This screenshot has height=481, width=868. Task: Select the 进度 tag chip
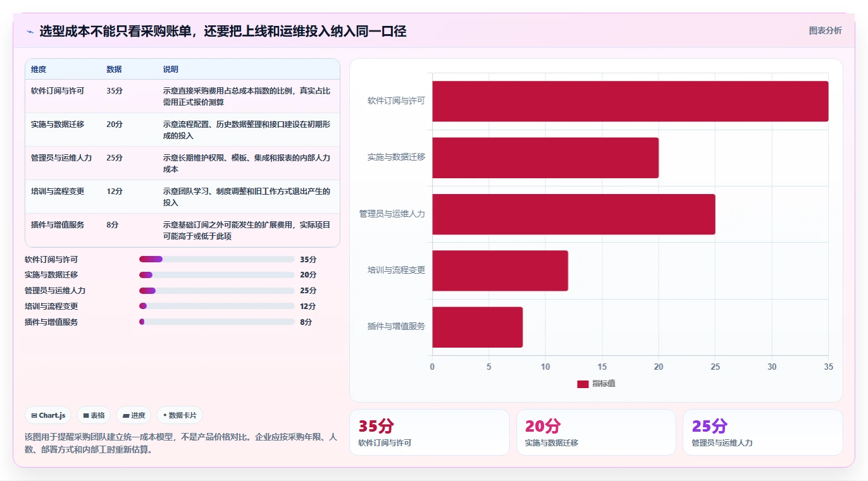133,415
